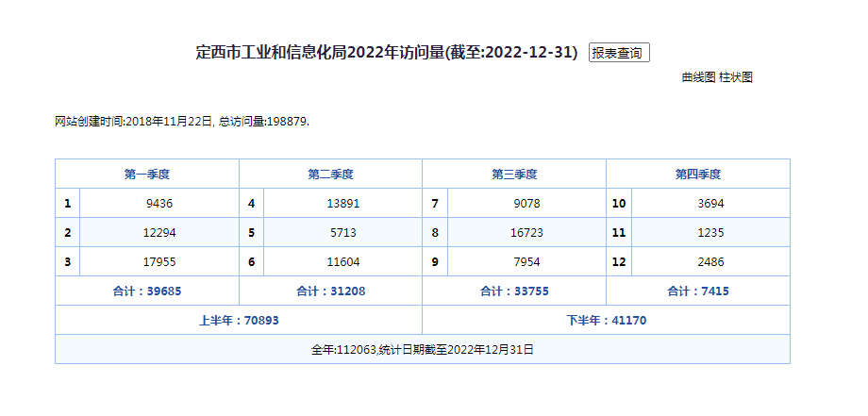Click the 第一季度 column header
The width and height of the screenshot is (868, 416).
(146, 175)
